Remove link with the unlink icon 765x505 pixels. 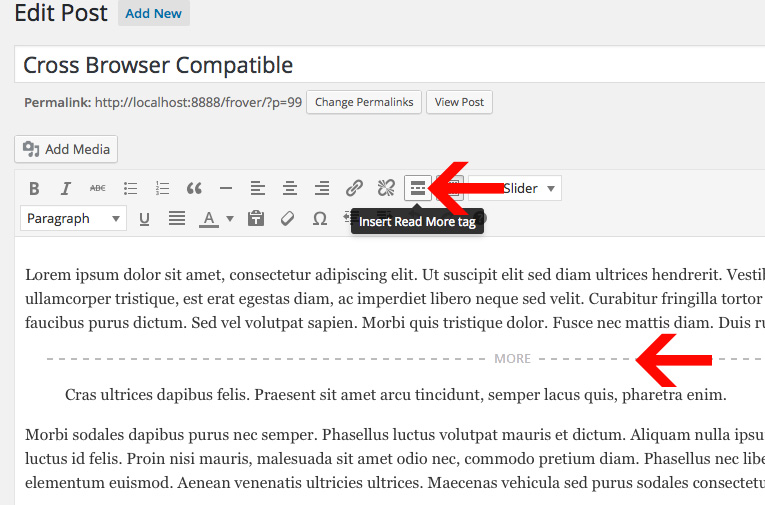pos(386,188)
